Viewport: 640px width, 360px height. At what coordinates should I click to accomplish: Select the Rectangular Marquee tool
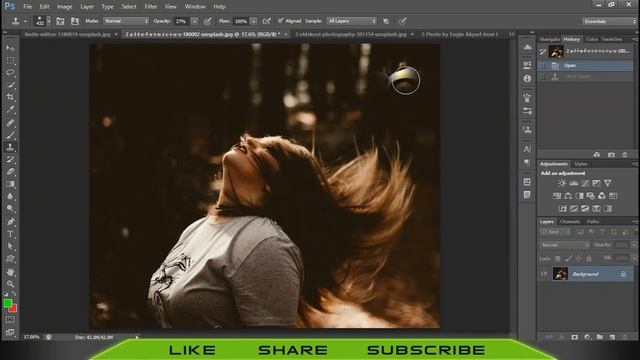(x=10, y=60)
